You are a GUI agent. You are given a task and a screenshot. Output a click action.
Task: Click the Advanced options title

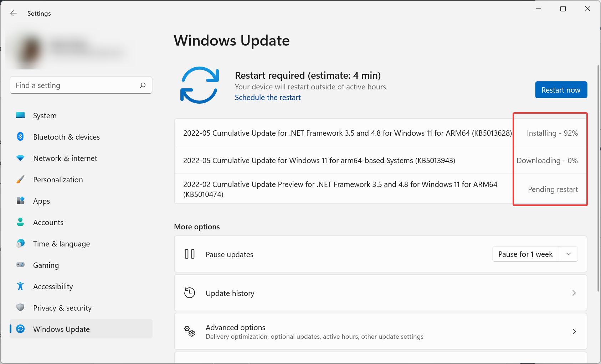pyautogui.click(x=235, y=327)
